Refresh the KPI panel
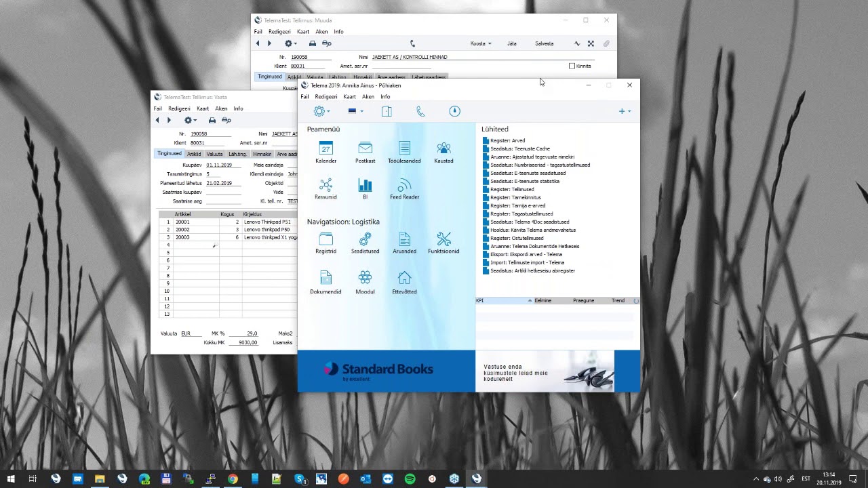The width and height of the screenshot is (868, 488). pos(635,300)
